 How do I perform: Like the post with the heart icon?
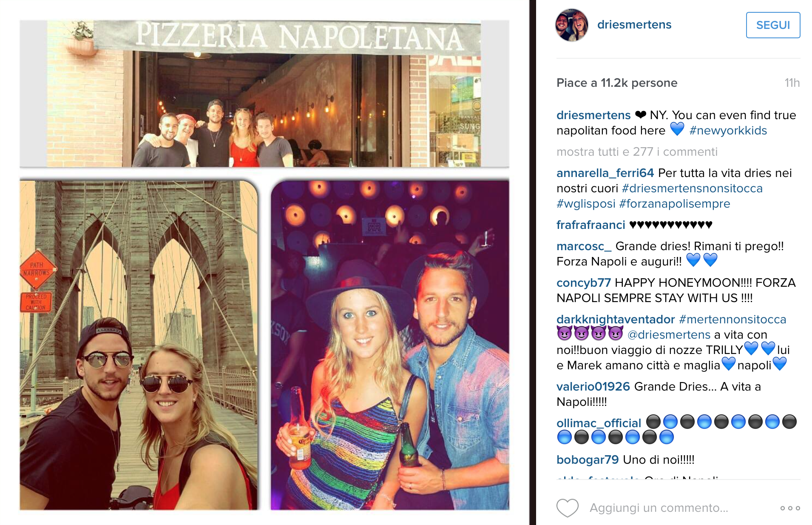tap(568, 508)
